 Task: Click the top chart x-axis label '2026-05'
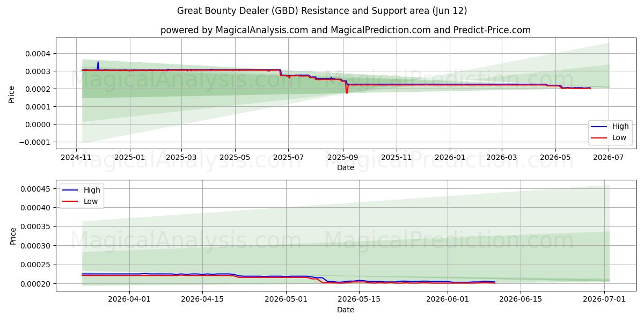[555, 158]
